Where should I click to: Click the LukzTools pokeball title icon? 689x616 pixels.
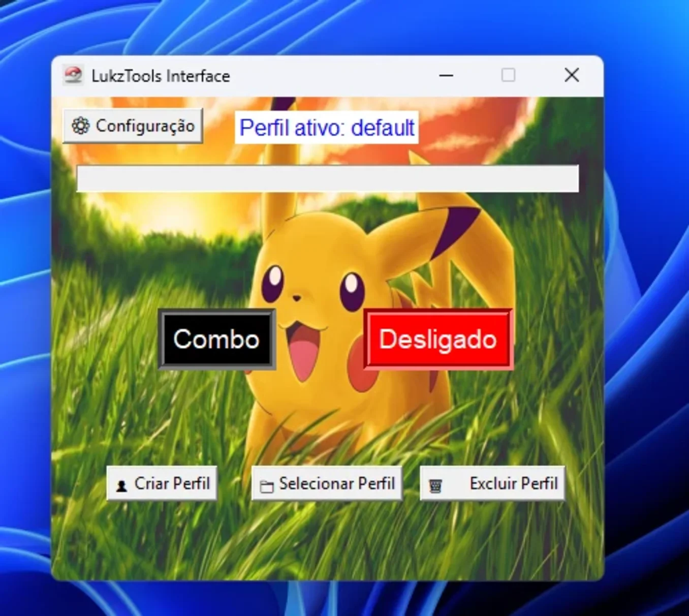[73, 76]
